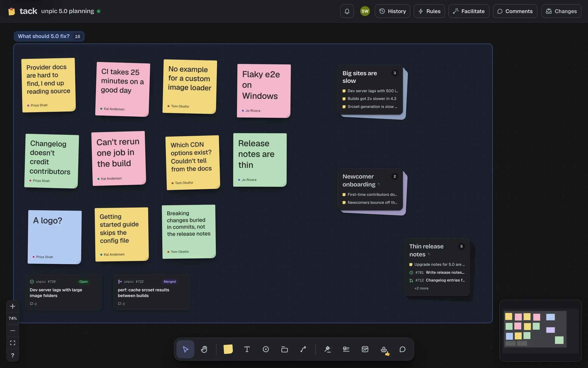Click count badge 2 on Newcomer onboarding
Viewport: 588px width, 368px height.
[x=394, y=176]
